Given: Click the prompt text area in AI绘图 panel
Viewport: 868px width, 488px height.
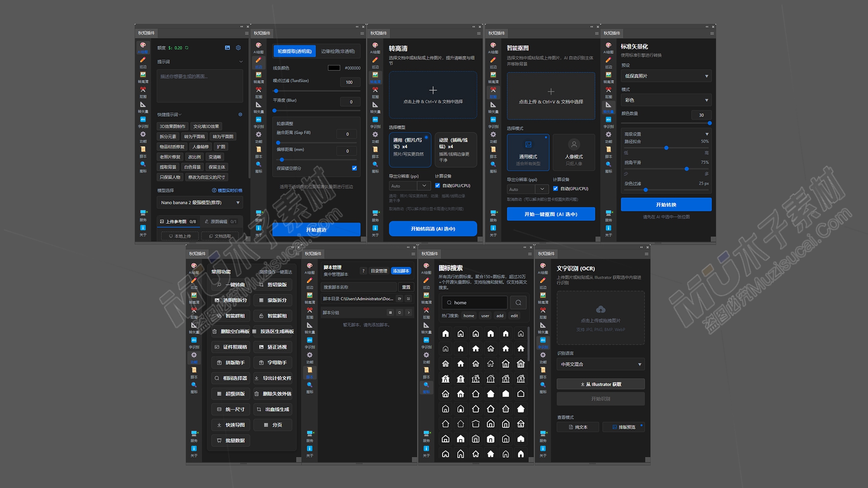Looking at the screenshot, I should [200, 86].
